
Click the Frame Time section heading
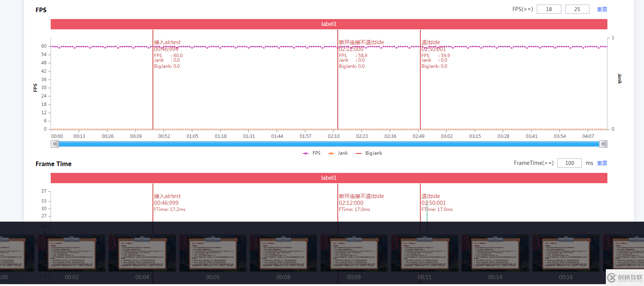pos(54,164)
